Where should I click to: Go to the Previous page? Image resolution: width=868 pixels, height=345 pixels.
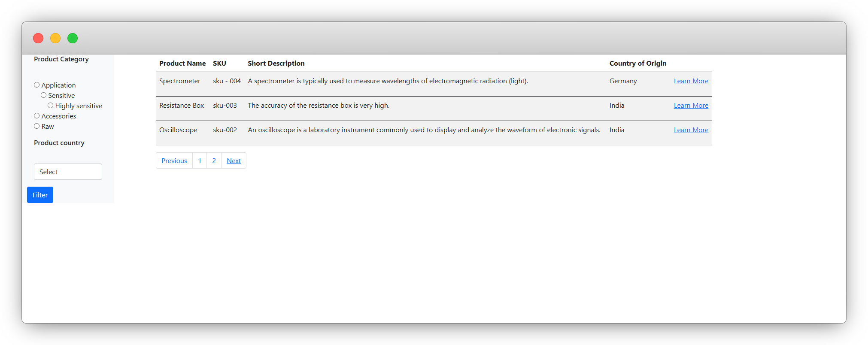[174, 161]
